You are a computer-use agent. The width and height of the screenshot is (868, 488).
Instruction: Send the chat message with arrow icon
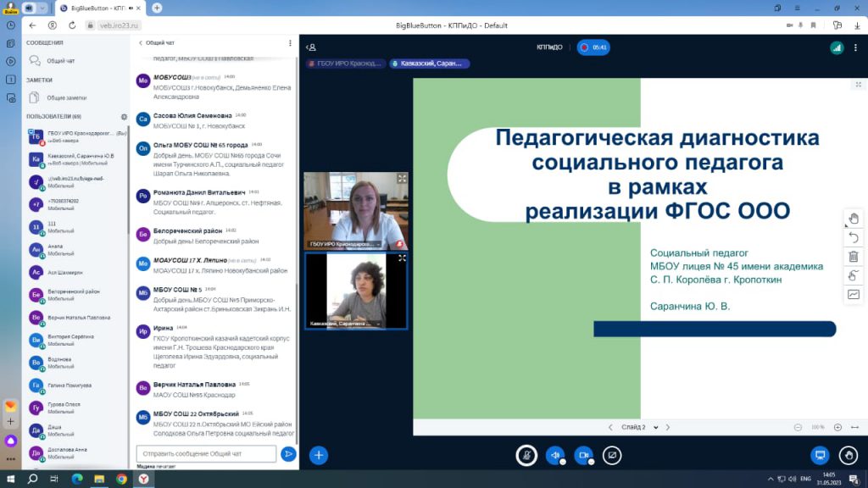point(288,454)
